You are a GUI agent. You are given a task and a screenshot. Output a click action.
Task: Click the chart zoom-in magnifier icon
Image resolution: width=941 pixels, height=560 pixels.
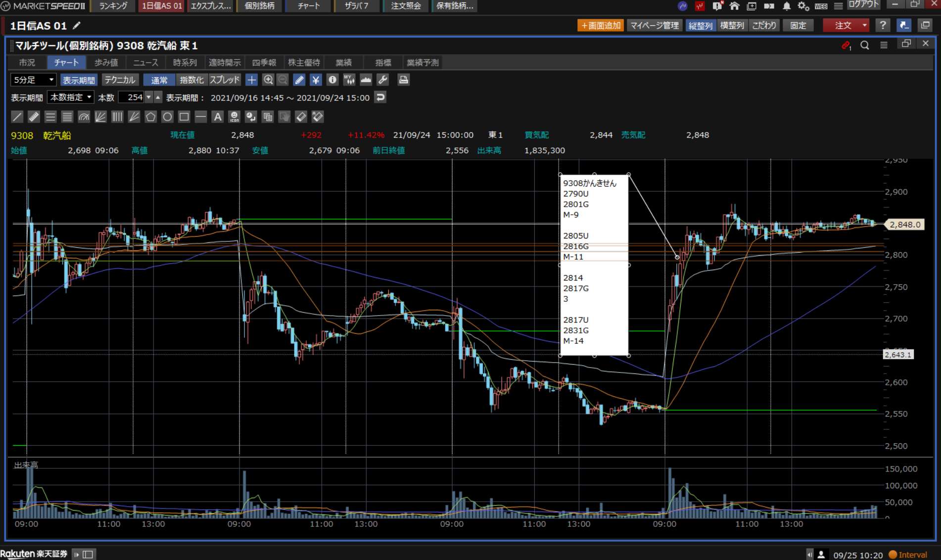click(x=268, y=80)
